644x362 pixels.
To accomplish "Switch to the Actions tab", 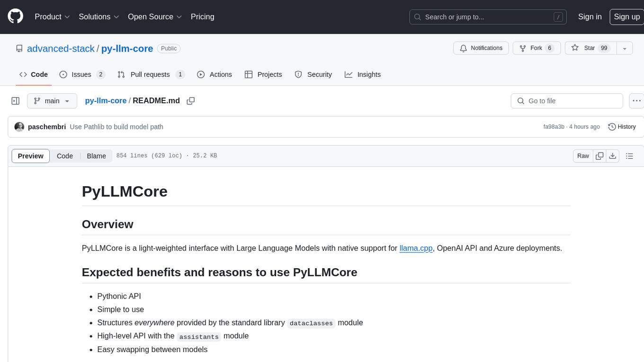I will pos(215,74).
